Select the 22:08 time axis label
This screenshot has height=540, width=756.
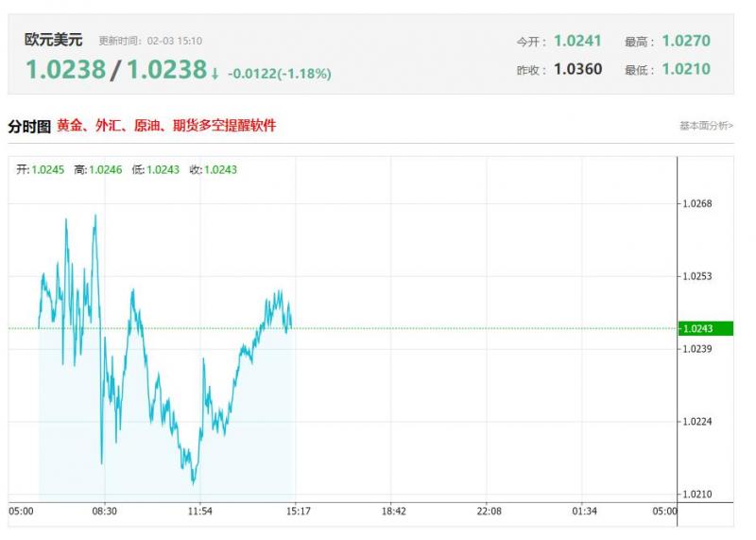[489, 511]
